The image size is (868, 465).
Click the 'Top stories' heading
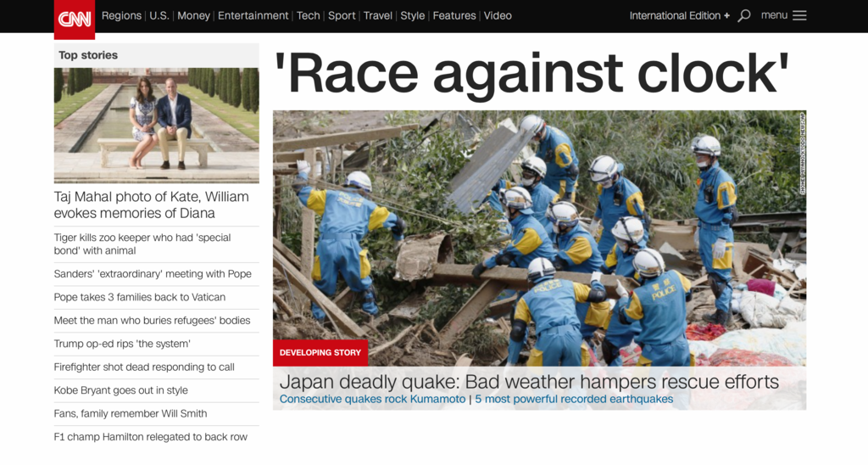pos(88,55)
